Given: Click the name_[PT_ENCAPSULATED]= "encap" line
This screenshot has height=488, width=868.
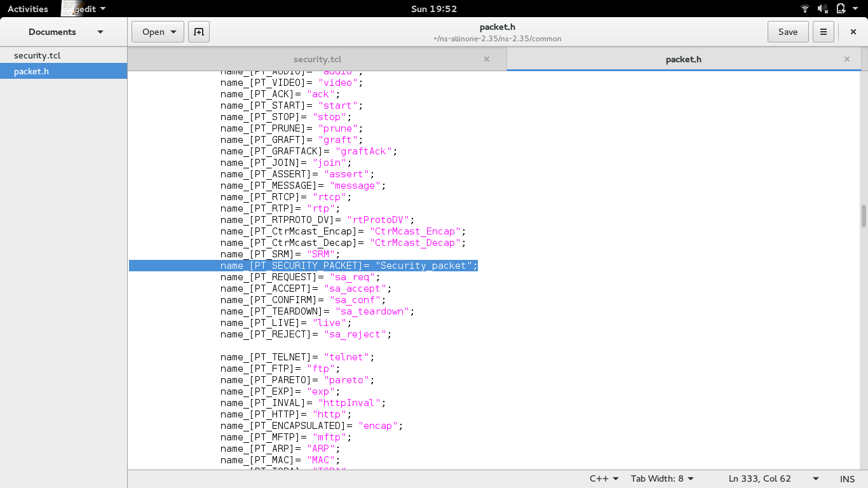Looking at the screenshot, I should point(311,426).
